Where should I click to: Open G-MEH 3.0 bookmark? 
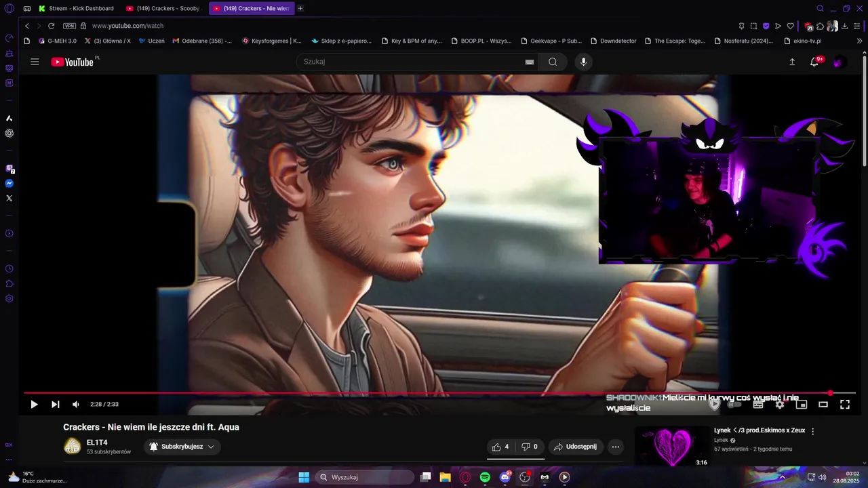pos(58,41)
